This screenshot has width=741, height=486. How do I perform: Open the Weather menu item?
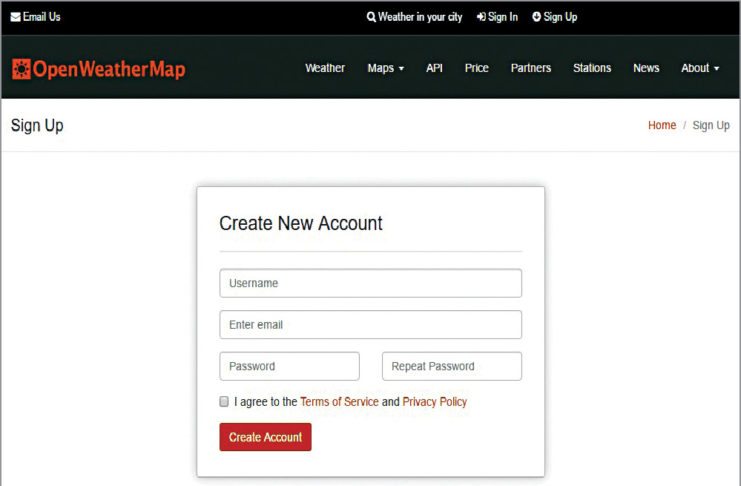325,68
